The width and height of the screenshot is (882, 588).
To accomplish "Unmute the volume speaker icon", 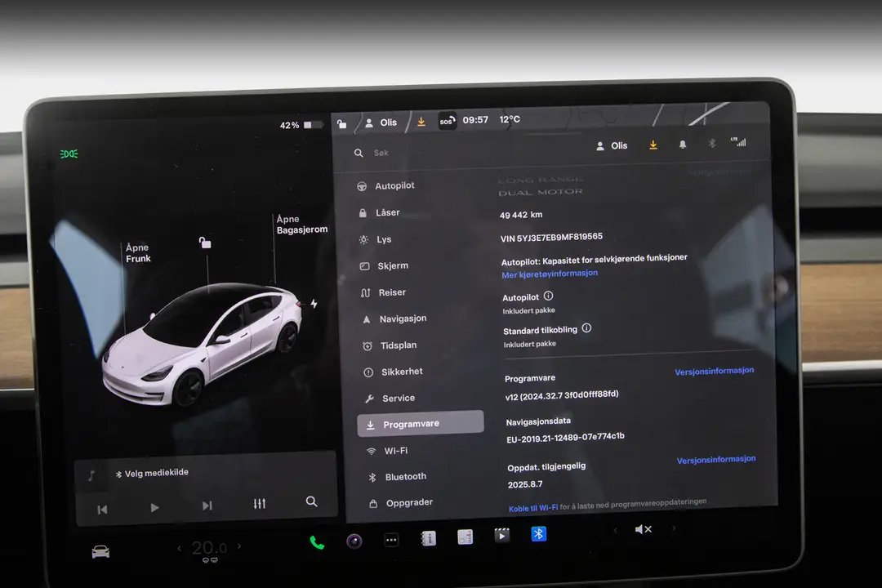I will click(x=643, y=529).
